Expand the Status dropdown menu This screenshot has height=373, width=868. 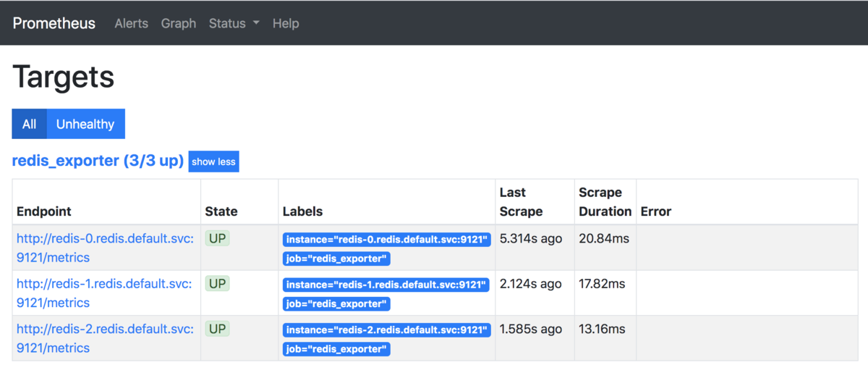click(x=234, y=23)
